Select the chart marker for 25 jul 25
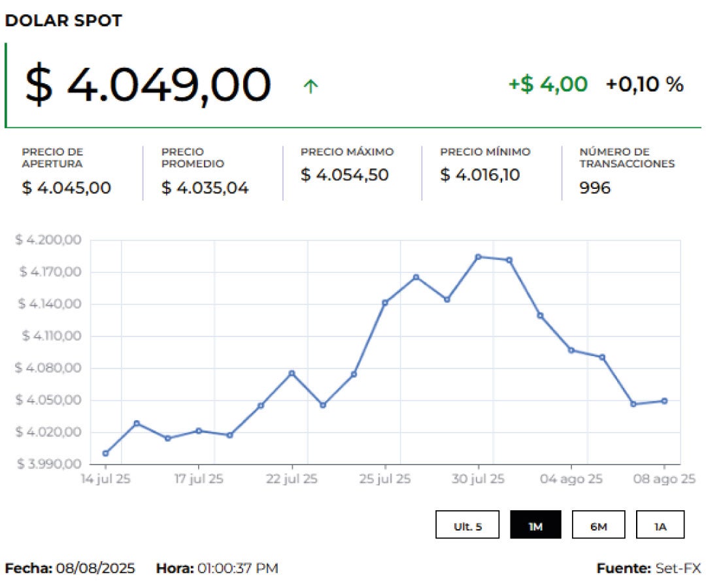Screen dimensions: 706x588 tap(385, 302)
